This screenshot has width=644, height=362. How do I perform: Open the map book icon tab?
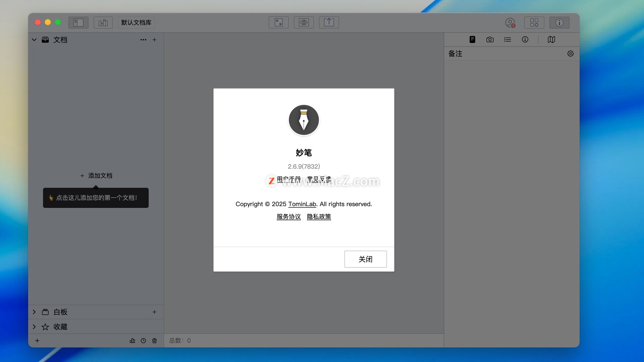pos(551,40)
